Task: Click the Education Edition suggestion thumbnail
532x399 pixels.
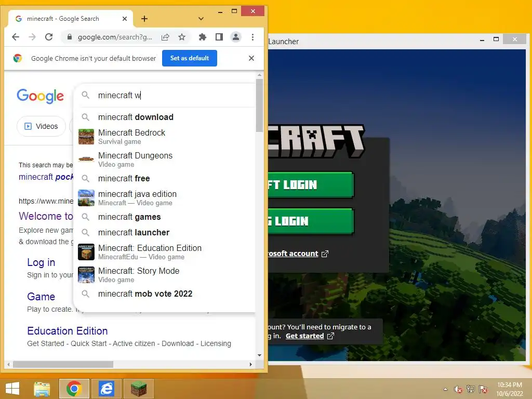Action: pos(86,252)
